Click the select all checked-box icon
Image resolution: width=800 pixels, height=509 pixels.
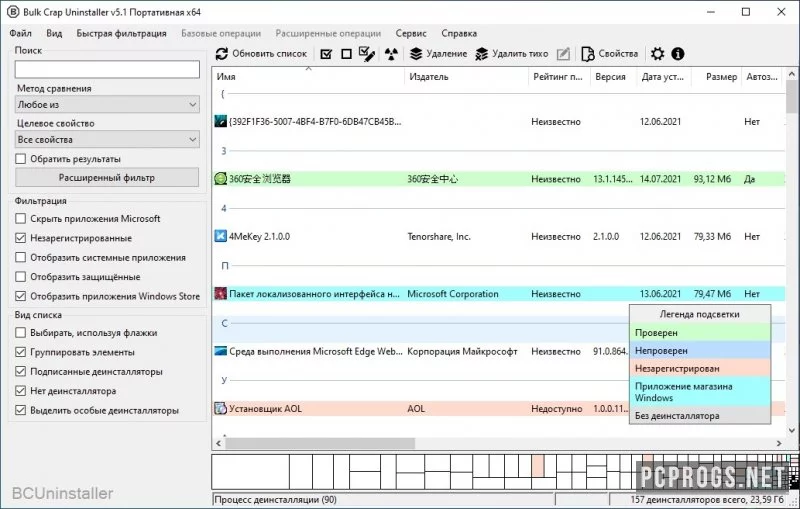click(x=326, y=54)
